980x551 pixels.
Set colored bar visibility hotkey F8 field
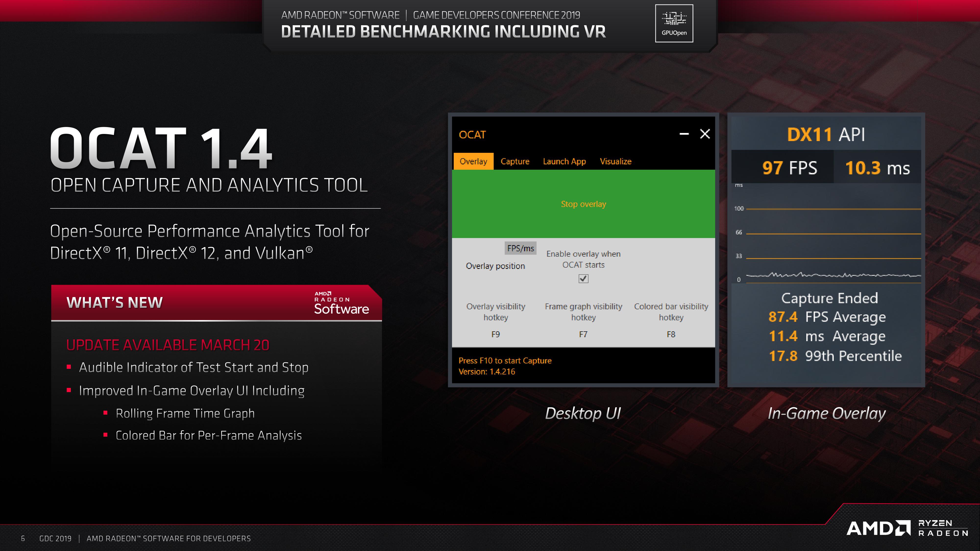671,334
